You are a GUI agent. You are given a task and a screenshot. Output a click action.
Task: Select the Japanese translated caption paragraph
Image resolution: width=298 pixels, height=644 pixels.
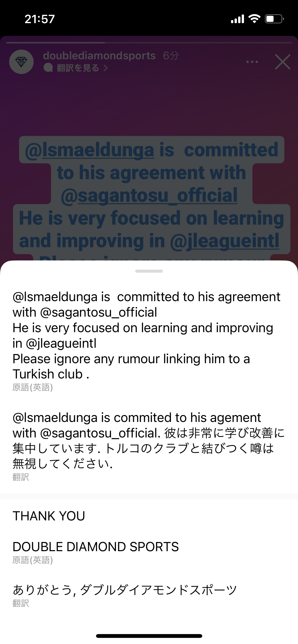pos(149,441)
